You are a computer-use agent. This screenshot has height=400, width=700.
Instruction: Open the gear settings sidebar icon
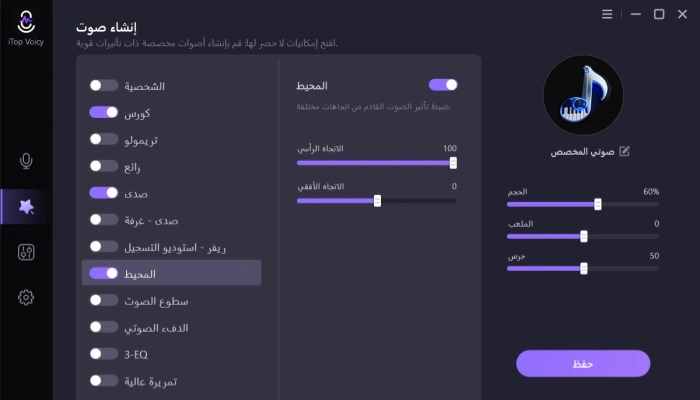coord(26,297)
